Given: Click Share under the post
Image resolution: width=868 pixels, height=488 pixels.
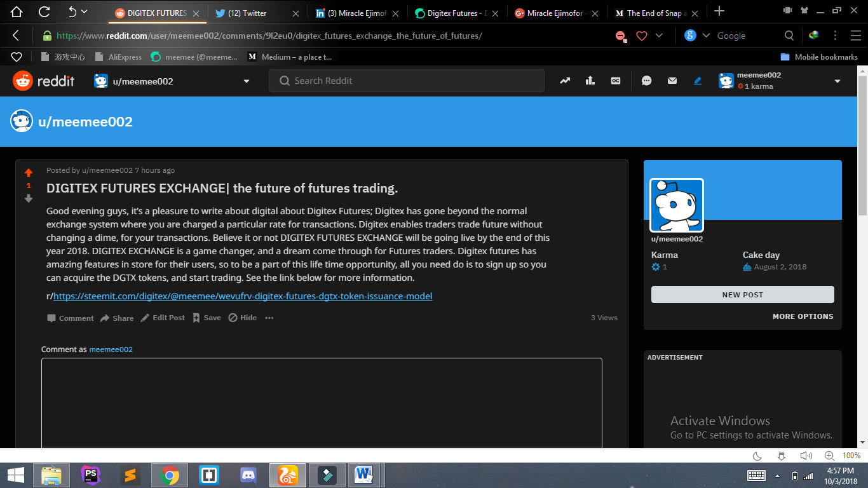Looking at the screenshot, I should [x=117, y=318].
